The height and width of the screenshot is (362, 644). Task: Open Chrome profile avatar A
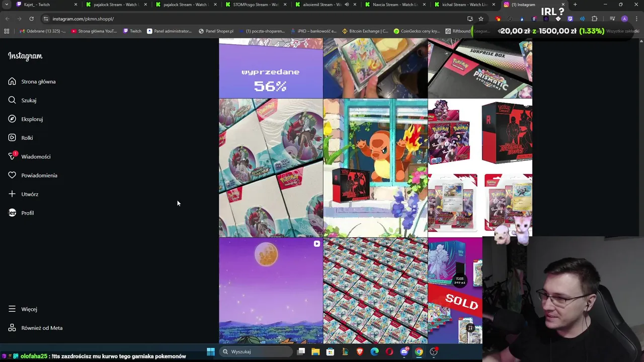(x=624, y=19)
